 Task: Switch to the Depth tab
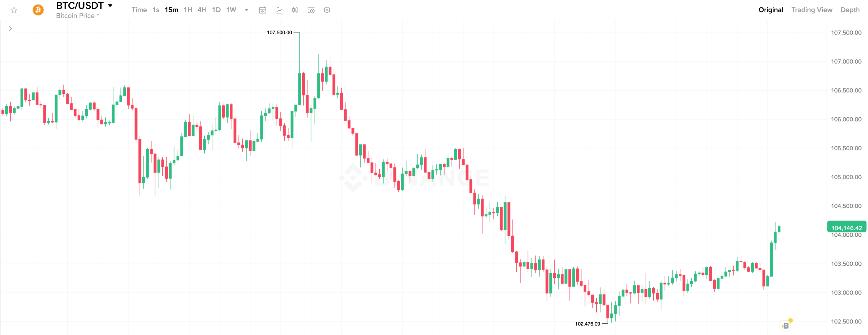coord(850,10)
